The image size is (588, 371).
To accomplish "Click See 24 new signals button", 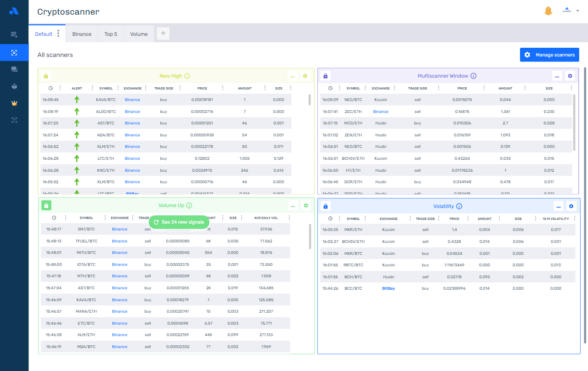I will (179, 222).
